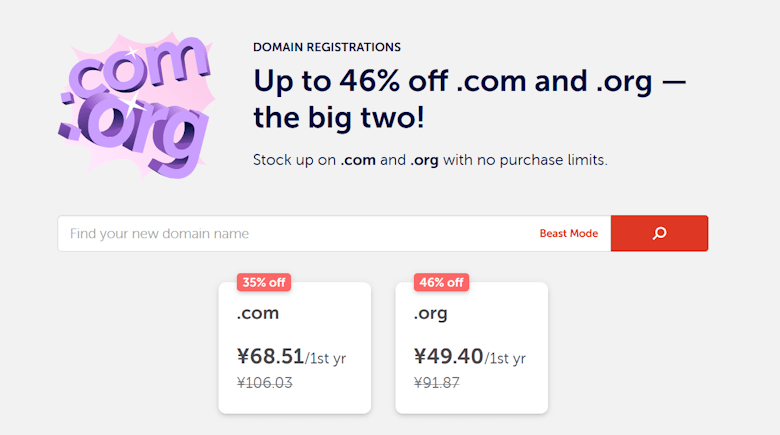Click the ¥49.40 .org price
Screen dimensions: 780x435
pyautogui.click(x=448, y=356)
